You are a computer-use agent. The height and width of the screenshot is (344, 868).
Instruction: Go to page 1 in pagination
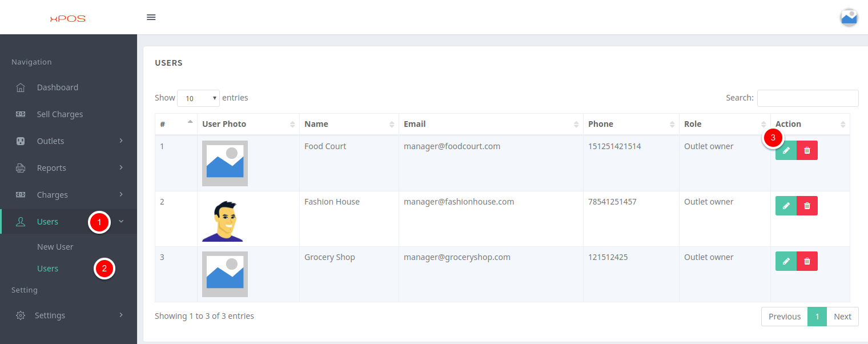coord(817,317)
